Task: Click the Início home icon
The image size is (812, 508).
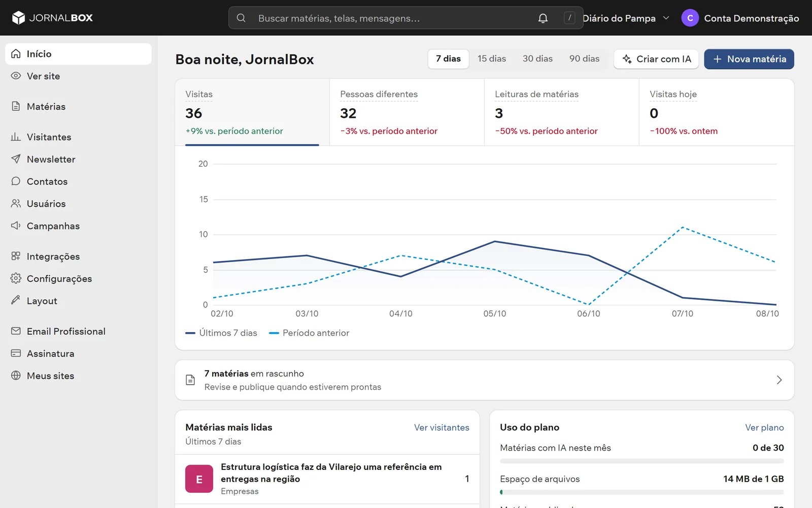Action: pyautogui.click(x=16, y=54)
